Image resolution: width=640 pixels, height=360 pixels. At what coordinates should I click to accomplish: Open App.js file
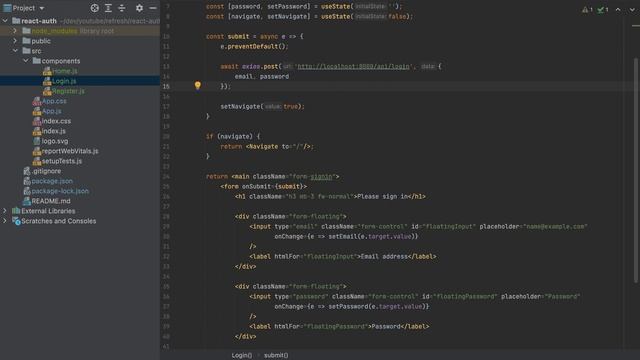(52, 111)
